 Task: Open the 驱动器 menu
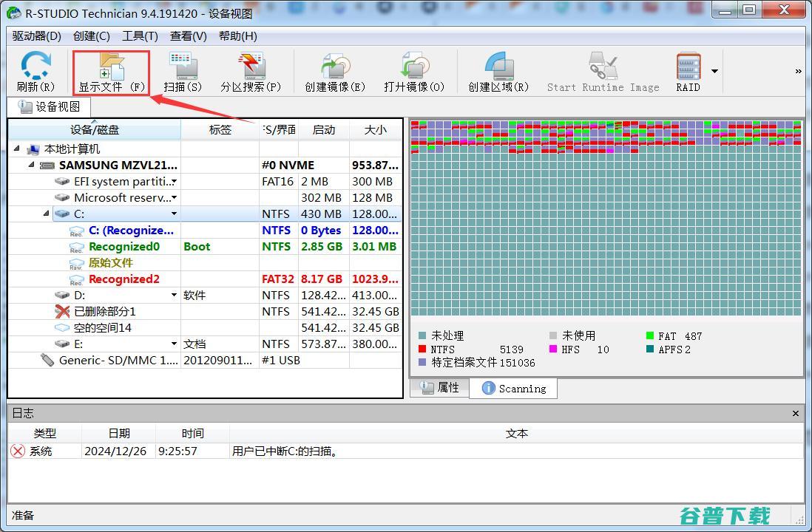coord(35,35)
